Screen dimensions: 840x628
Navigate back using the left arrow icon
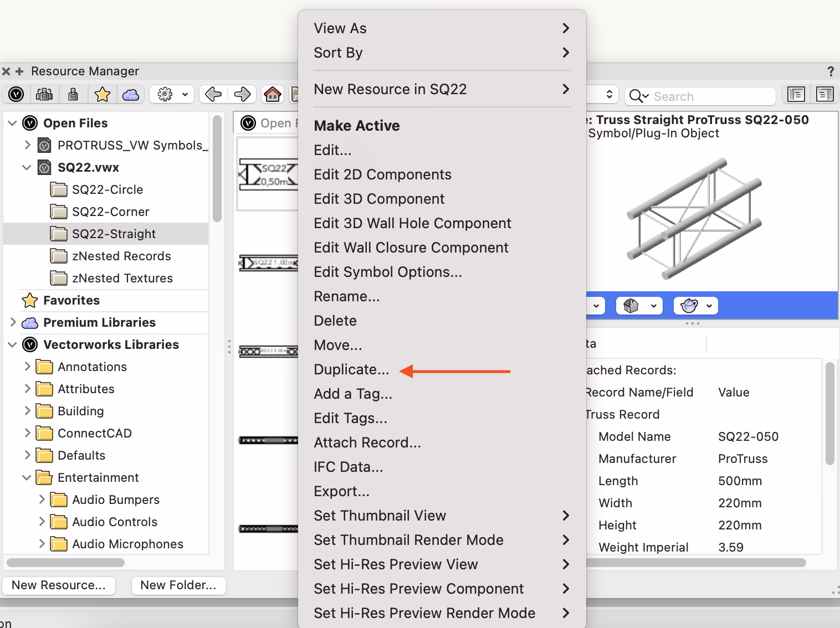[x=212, y=94]
